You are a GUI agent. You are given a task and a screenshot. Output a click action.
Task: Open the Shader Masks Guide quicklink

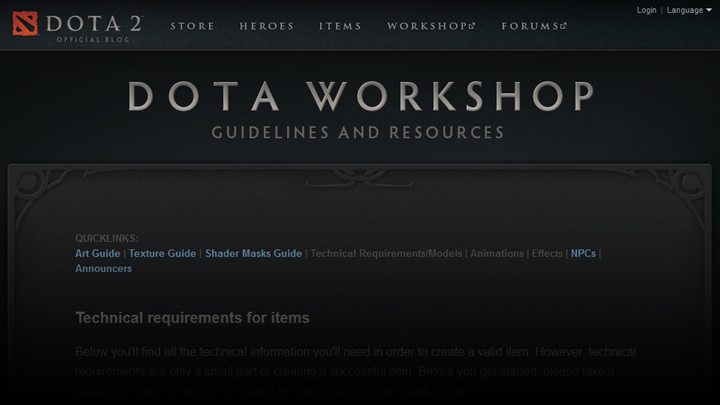[253, 253]
